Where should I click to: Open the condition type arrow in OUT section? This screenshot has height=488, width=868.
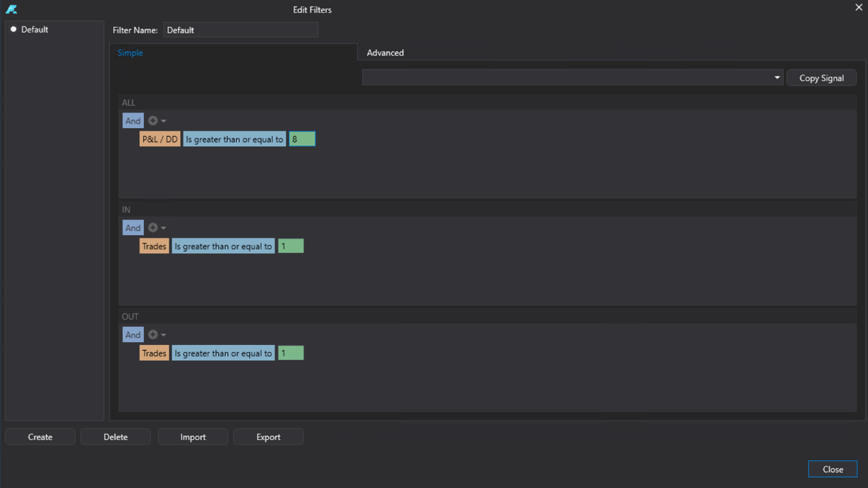pos(164,334)
